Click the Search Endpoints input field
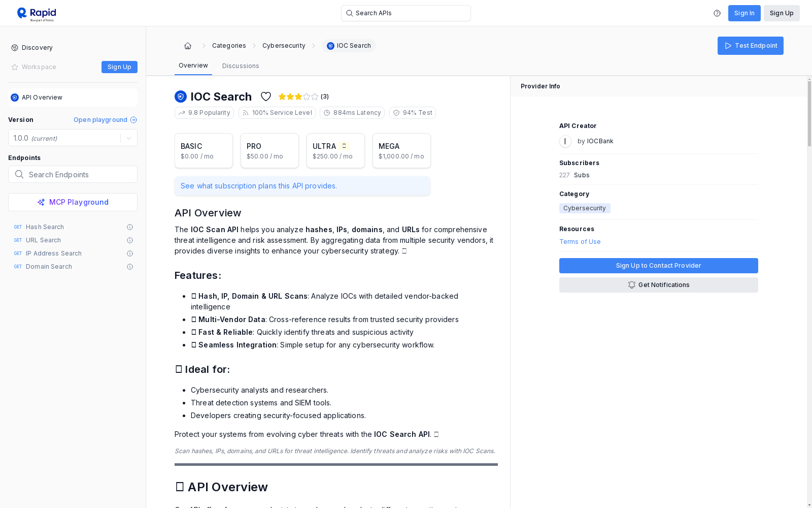Image resolution: width=812 pixels, height=508 pixels. (73, 174)
